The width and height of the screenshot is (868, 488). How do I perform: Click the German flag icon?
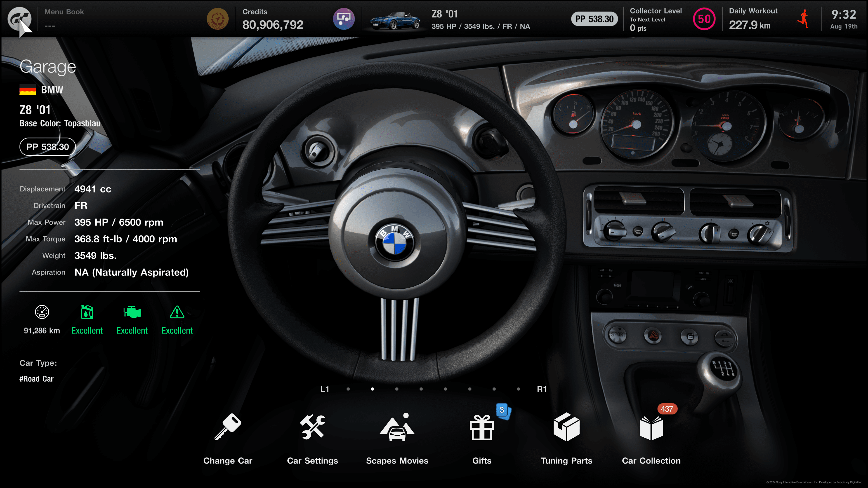(x=27, y=90)
